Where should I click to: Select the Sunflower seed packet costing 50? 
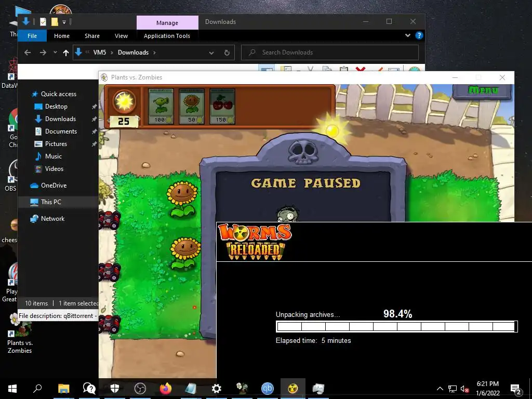(x=191, y=106)
